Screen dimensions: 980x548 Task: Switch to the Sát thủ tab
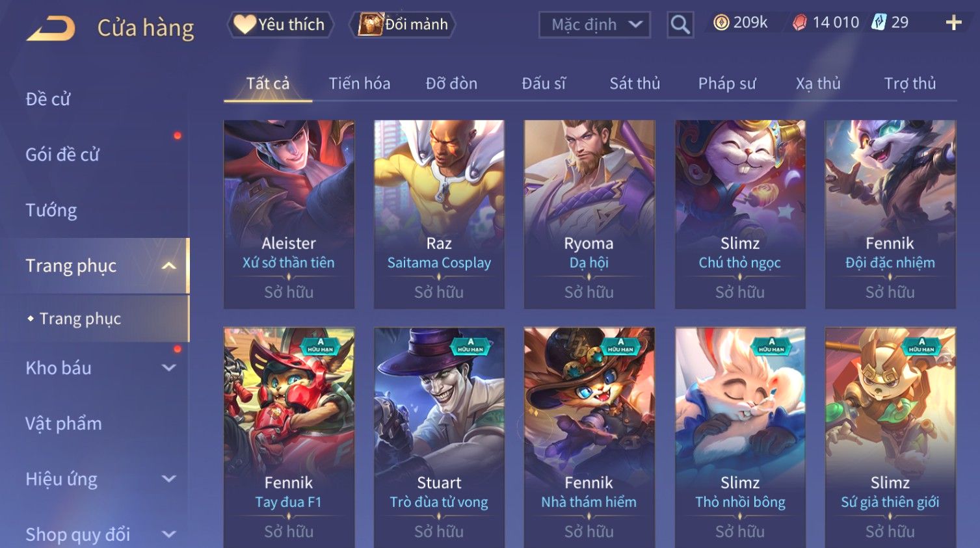click(635, 83)
